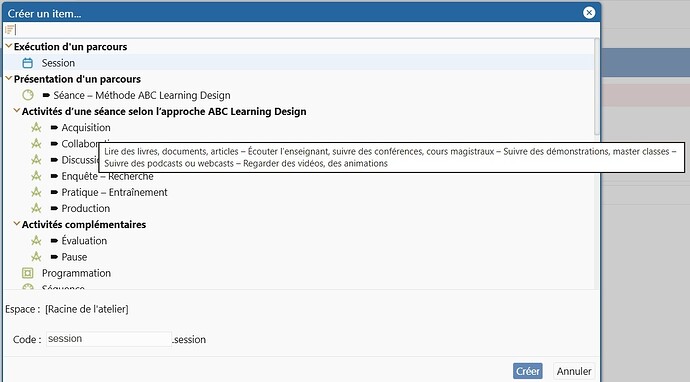Click the icon beside Acquisition
690x382 pixels.
36,128
